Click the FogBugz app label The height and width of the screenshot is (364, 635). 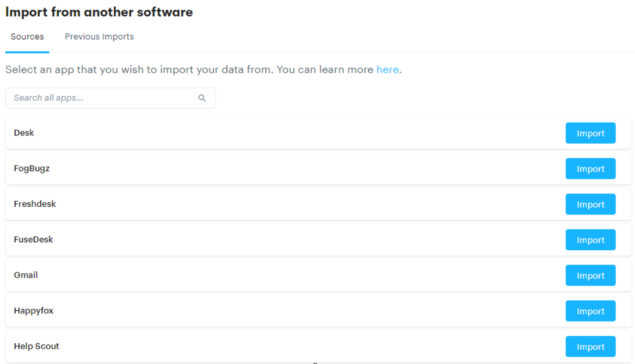(x=32, y=168)
